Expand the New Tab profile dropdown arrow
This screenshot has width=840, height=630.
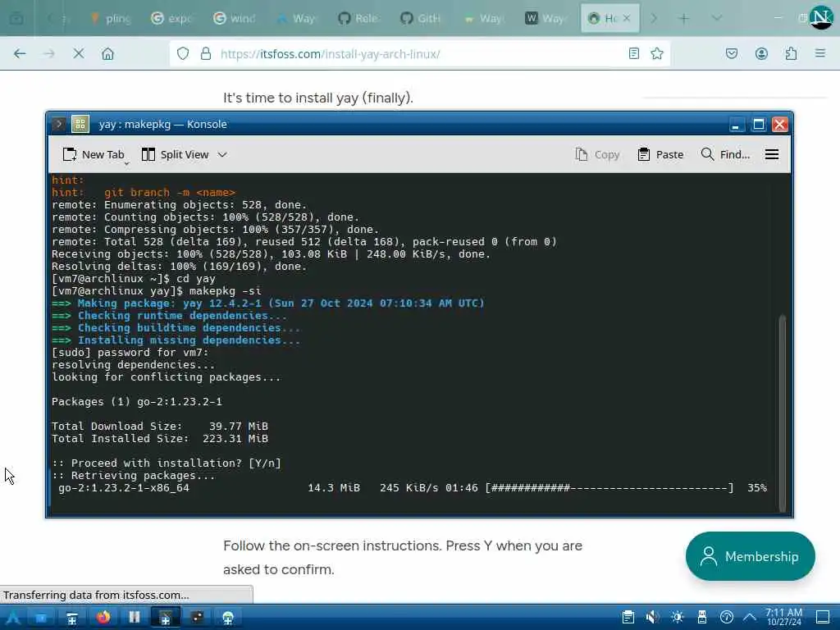pos(127,163)
